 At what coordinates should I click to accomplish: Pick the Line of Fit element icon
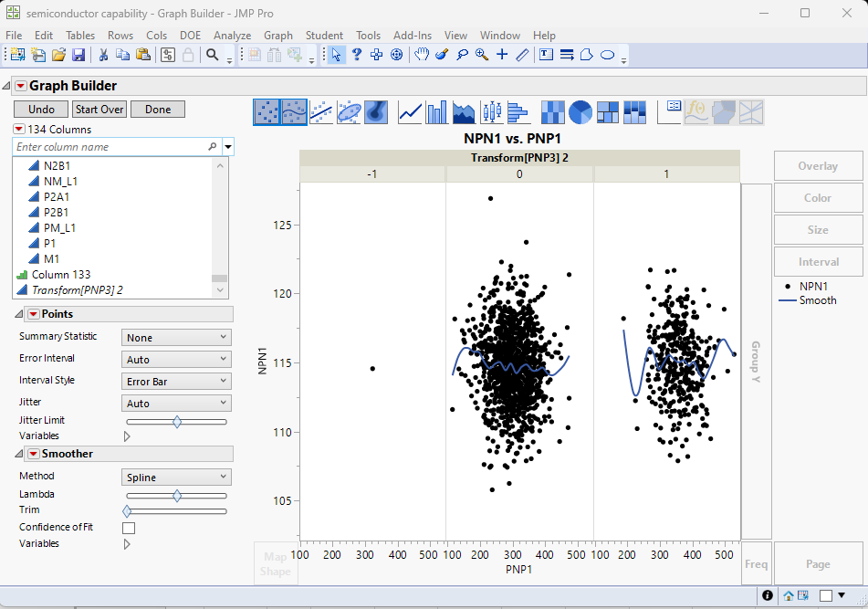tap(321, 112)
